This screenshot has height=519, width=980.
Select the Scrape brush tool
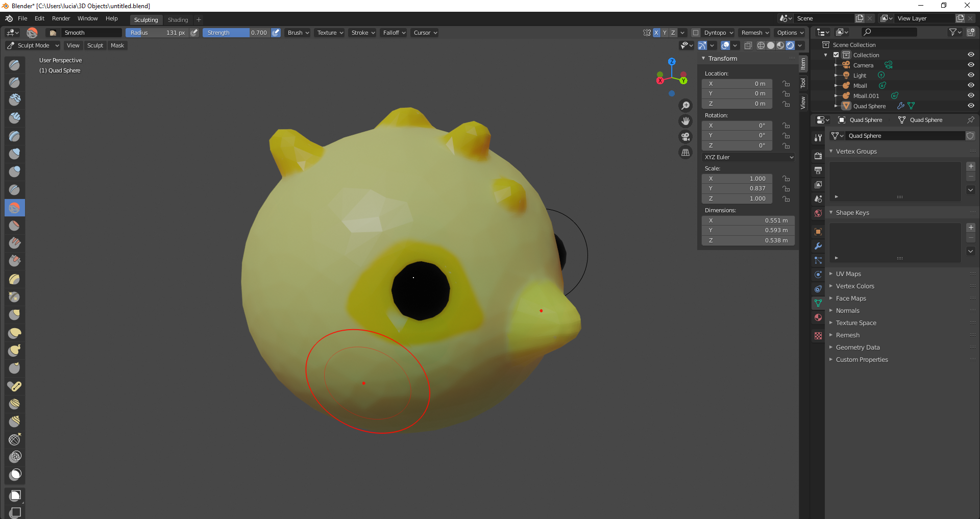click(15, 261)
